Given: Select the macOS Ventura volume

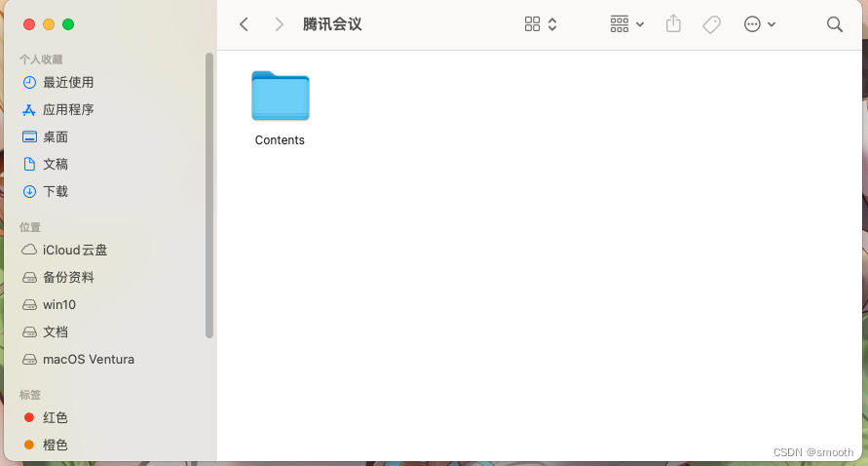Looking at the screenshot, I should click(x=78, y=359).
